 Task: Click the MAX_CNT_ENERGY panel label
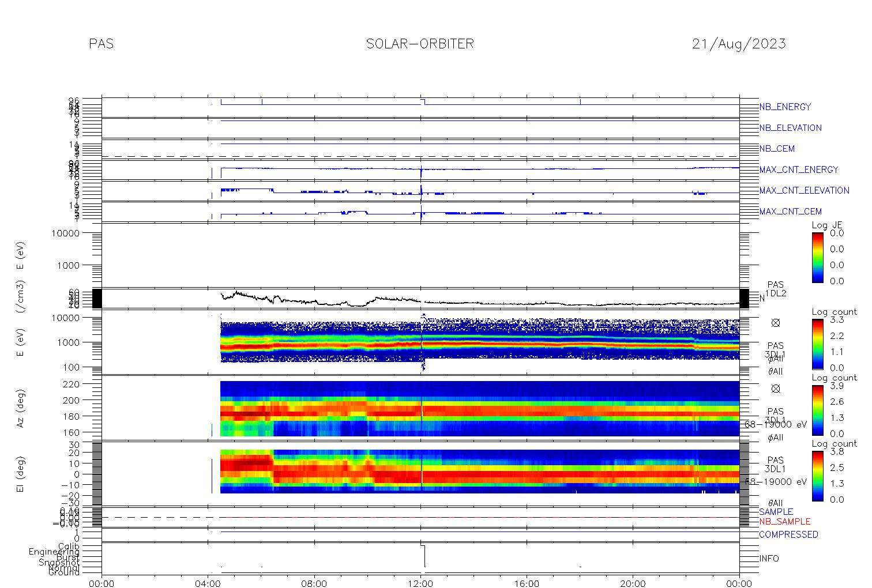click(799, 169)
